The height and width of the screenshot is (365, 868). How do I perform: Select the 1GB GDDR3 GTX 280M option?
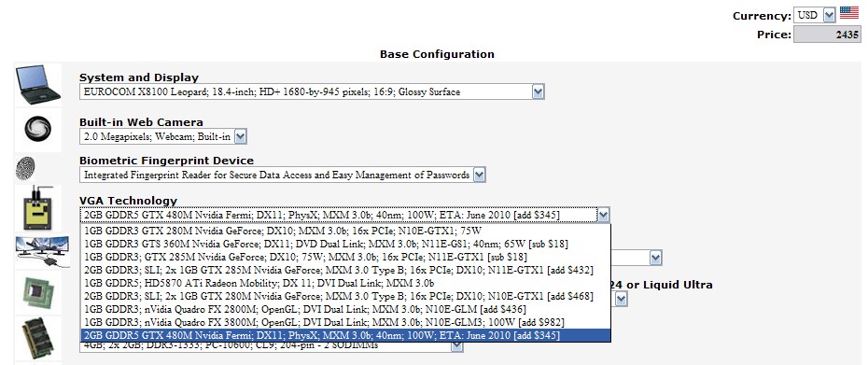[x=345, y=231]
